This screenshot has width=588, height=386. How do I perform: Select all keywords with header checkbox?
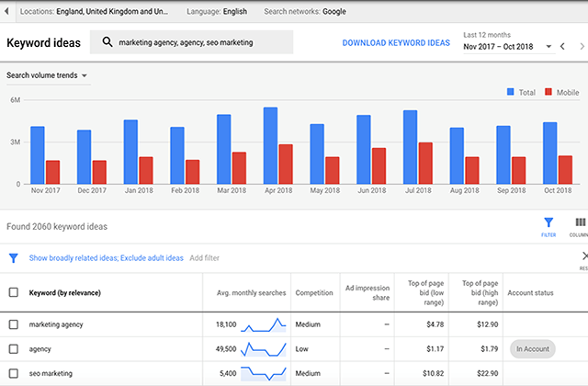pos(13,292)
